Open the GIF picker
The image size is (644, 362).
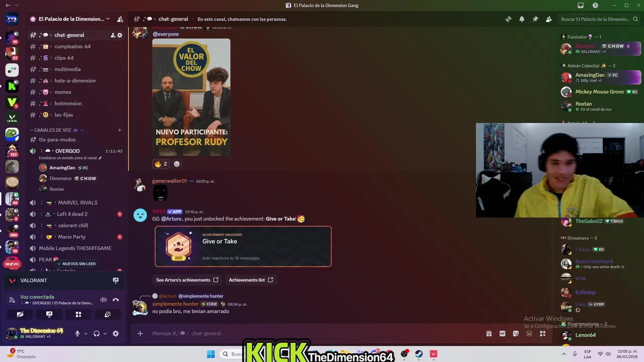[502, 333]
